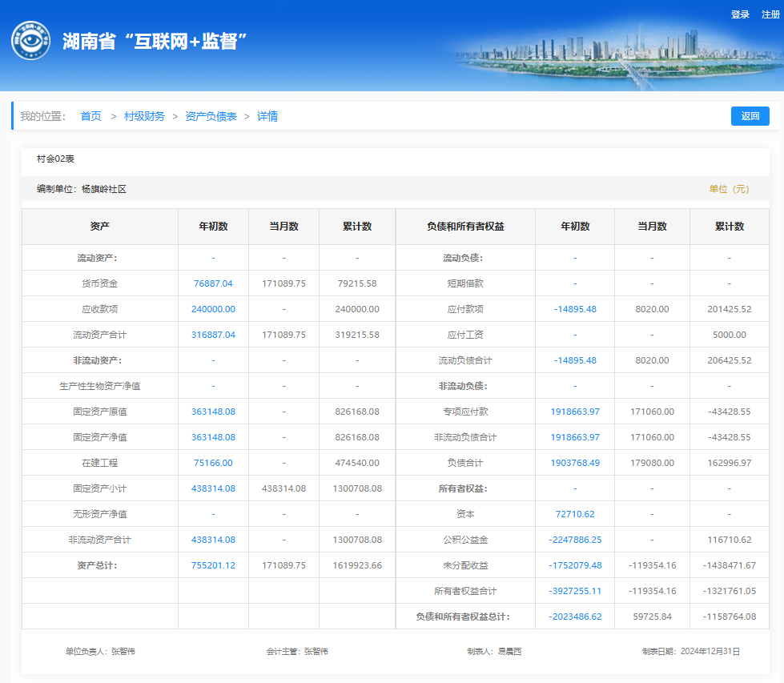This screenshot has height=683, width=784.
Task: Select 流动负债合计 cumulative value 206425.52
Action: click(x=729, y=360)
